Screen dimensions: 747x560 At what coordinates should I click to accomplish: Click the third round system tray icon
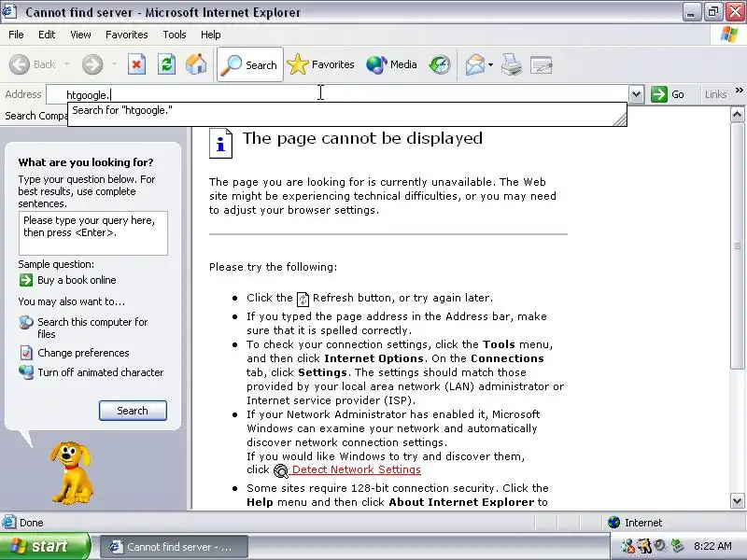coord(660,546)
